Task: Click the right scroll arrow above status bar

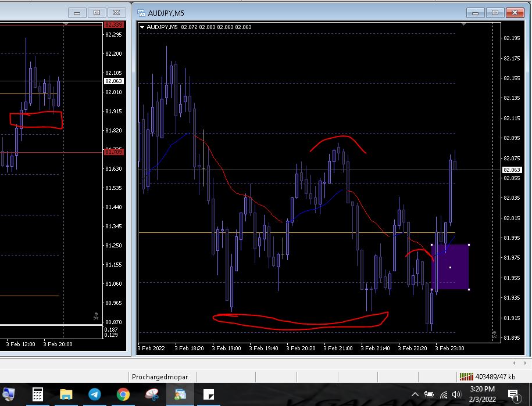Action: tap(525, 363)
